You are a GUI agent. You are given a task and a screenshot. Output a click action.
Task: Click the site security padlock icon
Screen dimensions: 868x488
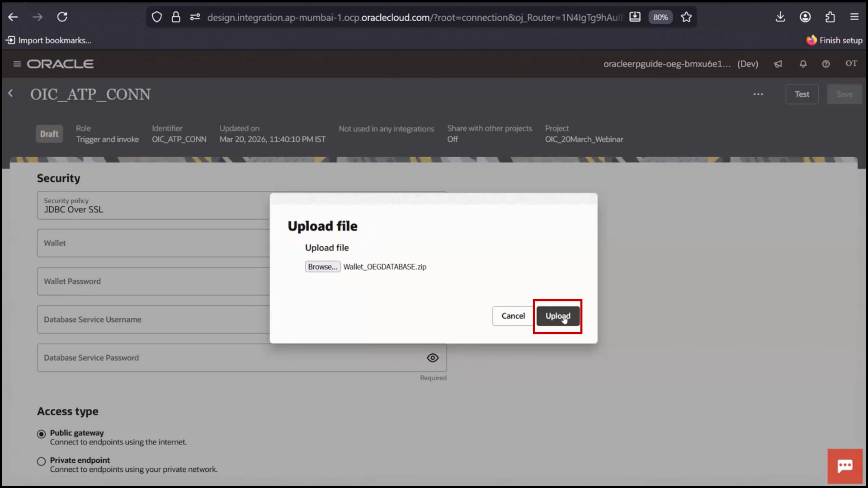tap(176, 17)
